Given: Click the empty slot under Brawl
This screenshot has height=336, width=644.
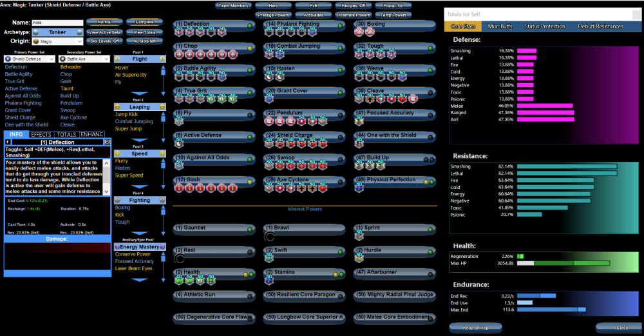Looking at the screenshot, I should [269, 236].
